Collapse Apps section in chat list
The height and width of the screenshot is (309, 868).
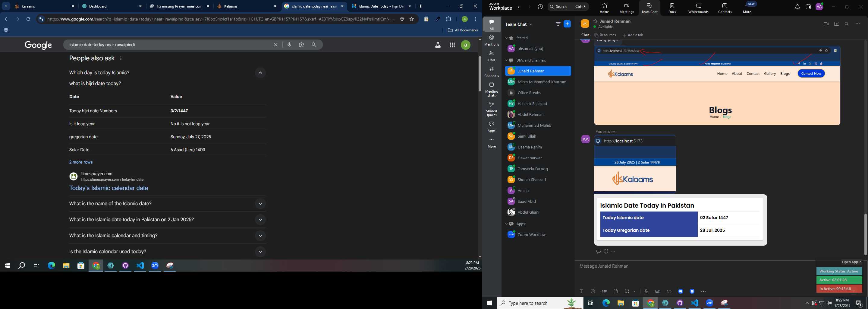point(506,224)
